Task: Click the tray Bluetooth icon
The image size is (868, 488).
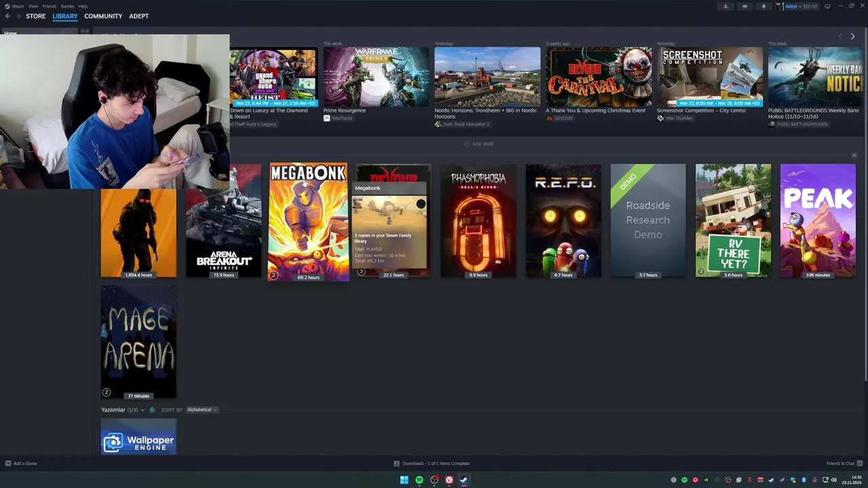Action: tap(804, 480)
